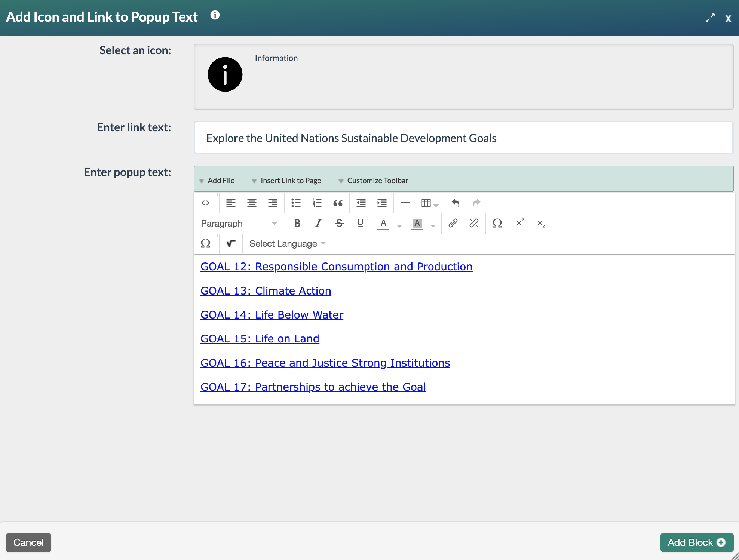Toggle strikethrough formatting

click(x=339, y=223)
